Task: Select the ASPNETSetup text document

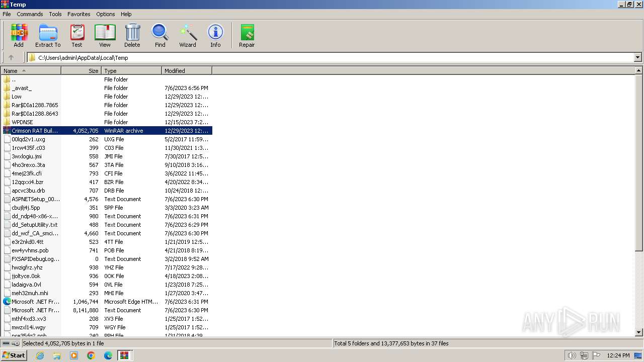Action: tap(107, 199)
